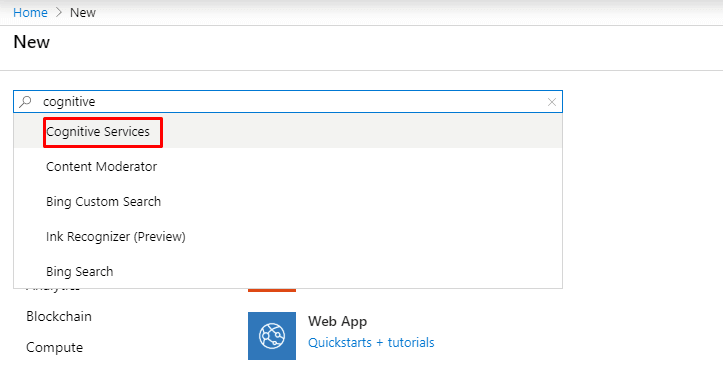
Task: Open the Compute category
Action: click(x=54, y=347)
